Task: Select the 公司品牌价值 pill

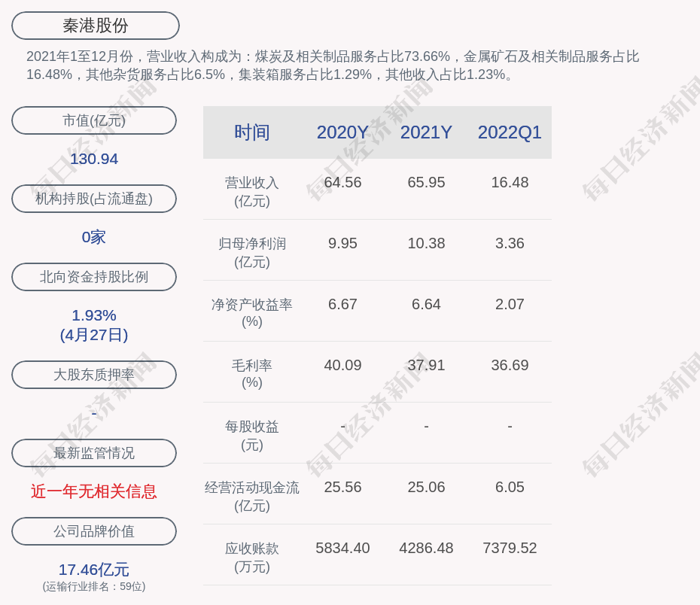Action: [94, 531]
